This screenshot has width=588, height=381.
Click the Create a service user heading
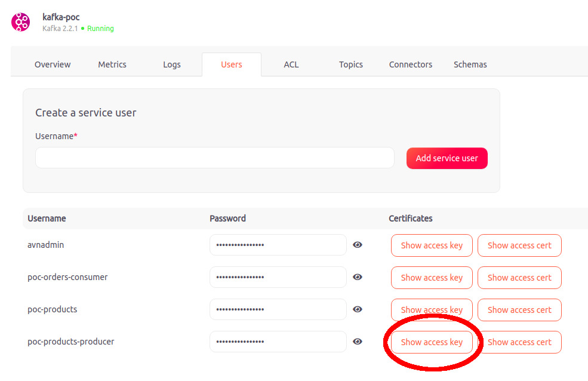pyautogui.click(x=86, y=112)
